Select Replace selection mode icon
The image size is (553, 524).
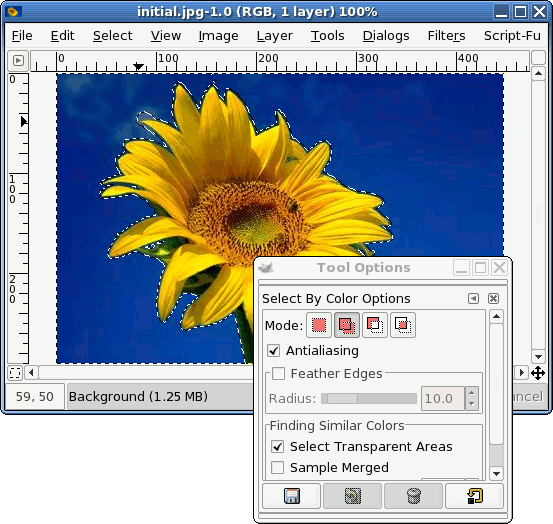click(319, 325)
